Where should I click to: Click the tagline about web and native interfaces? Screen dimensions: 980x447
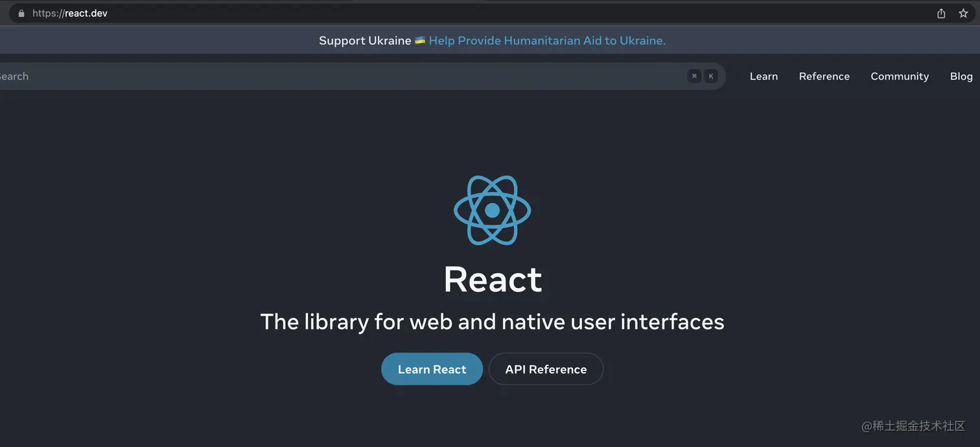coord(492,321)
